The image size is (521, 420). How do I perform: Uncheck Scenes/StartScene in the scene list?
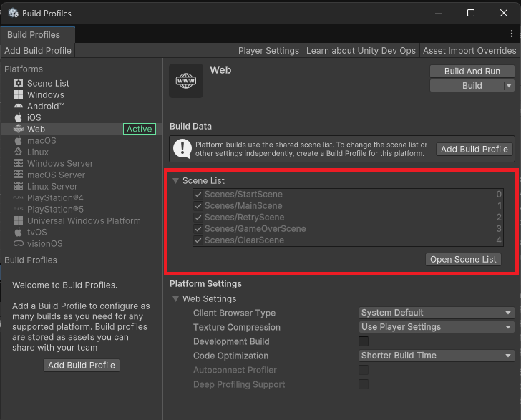[x=198, y=195]
